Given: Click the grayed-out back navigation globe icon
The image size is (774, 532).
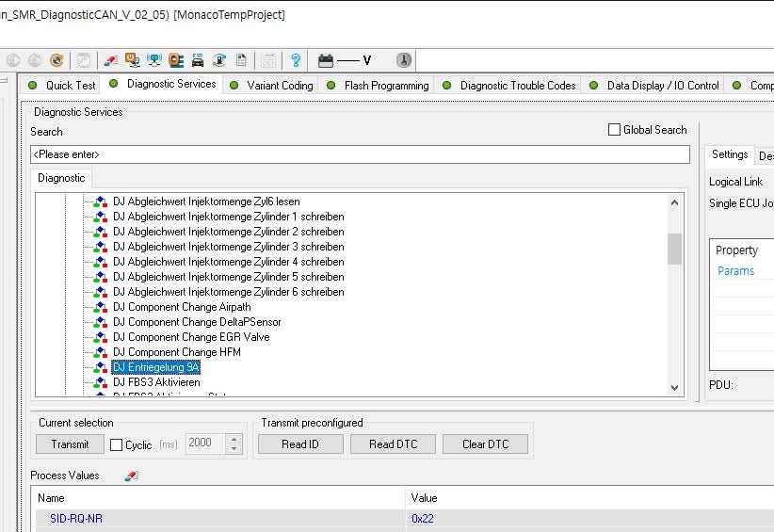Looking at the screenshot, I should click(13, 60).
